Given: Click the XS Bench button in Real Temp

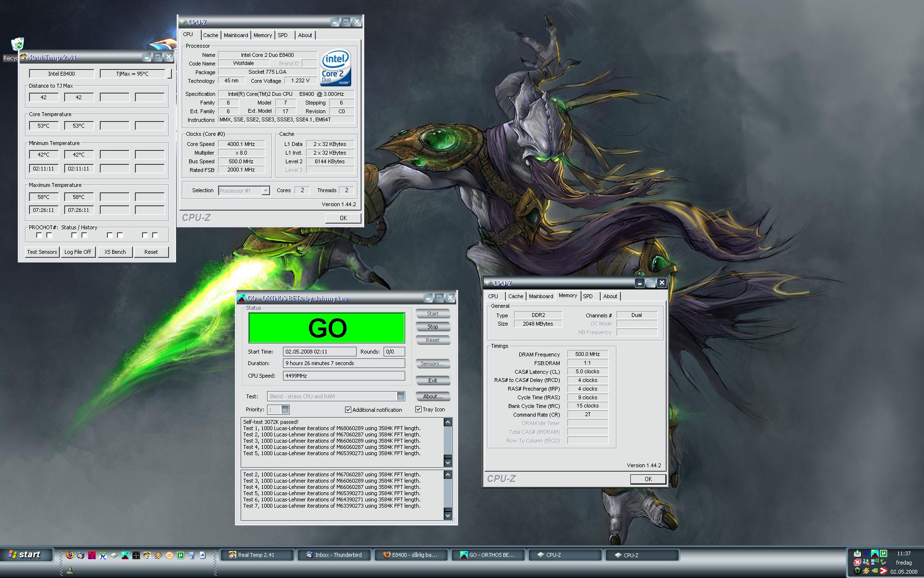Looking at the screenshot, I should point(115,252).
